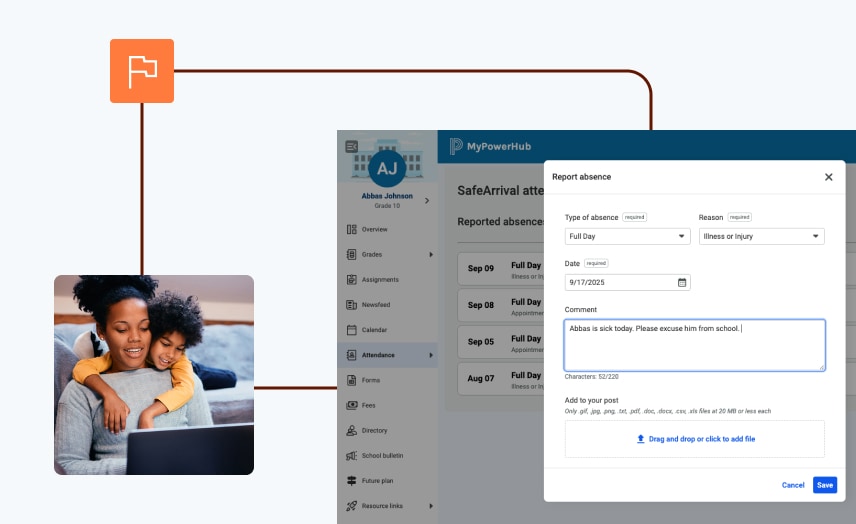Click the Abbas Johnson student name
The image size is (856, 524).
pos(387,196)
